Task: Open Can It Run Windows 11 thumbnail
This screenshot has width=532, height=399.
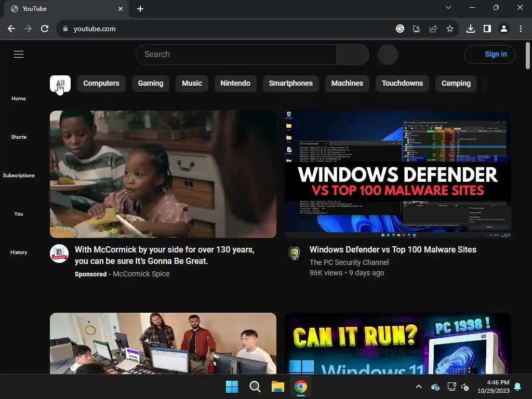Action: tap(398, 343)
